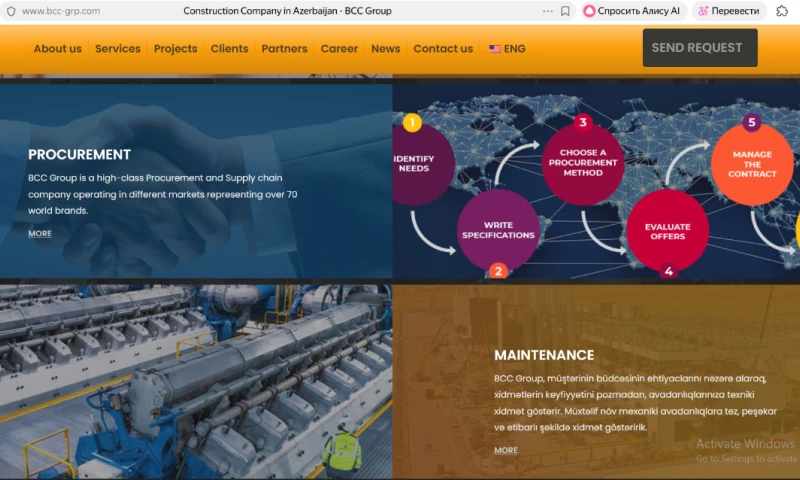Click the Спросить Алису AI button

(x=632, y=11)
